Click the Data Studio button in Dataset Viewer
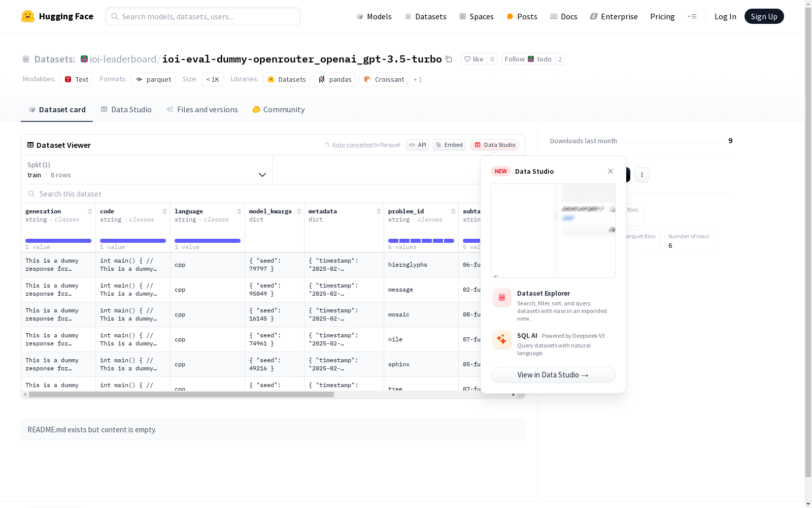Viewport: 812px width, 508px height. (495, 145)
